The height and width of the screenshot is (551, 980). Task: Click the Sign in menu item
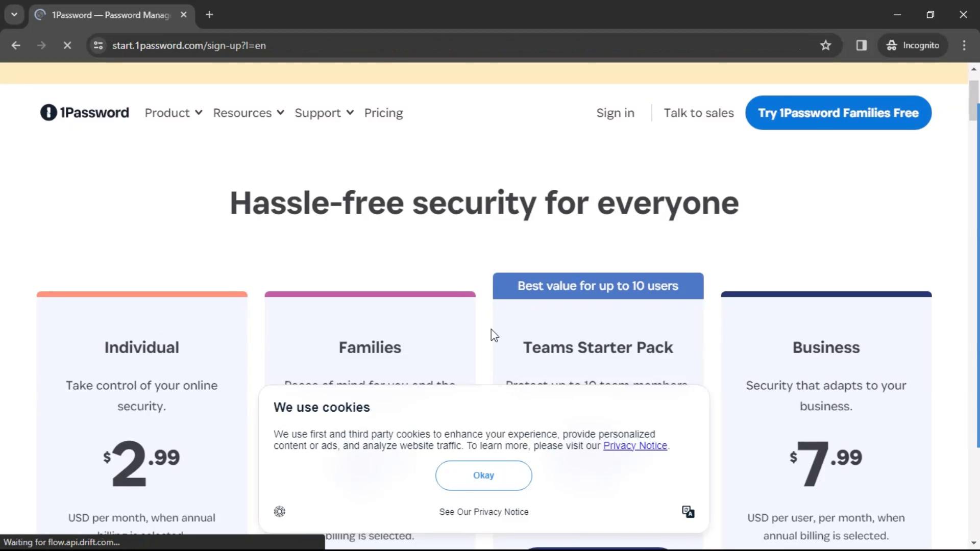click(615, 112)
